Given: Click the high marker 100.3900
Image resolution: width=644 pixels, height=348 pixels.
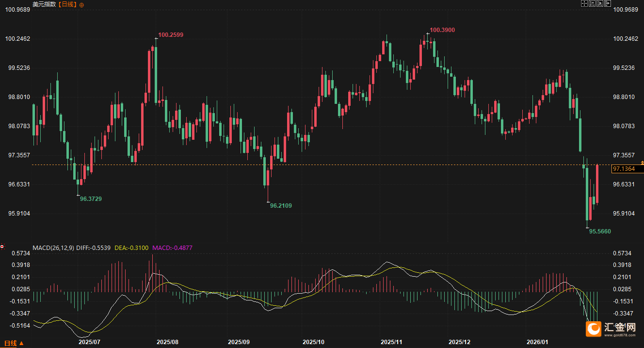Looking at the screenshot, I should coord(442,30).
